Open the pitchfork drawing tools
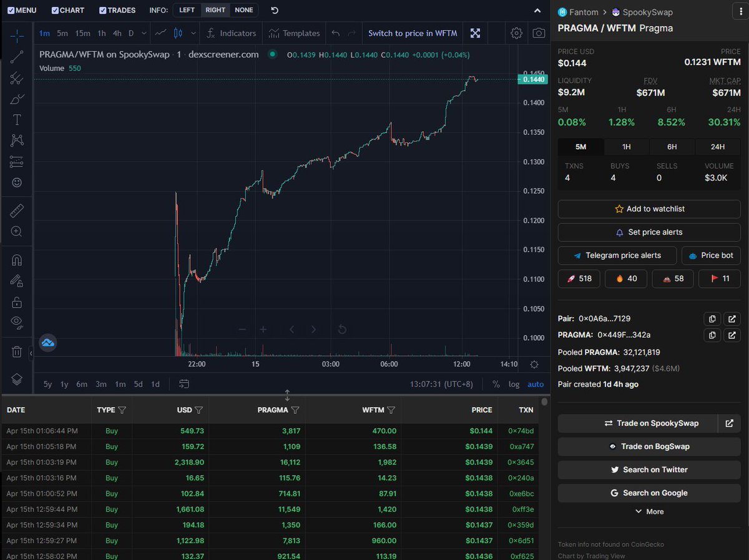 pos(17,78)
